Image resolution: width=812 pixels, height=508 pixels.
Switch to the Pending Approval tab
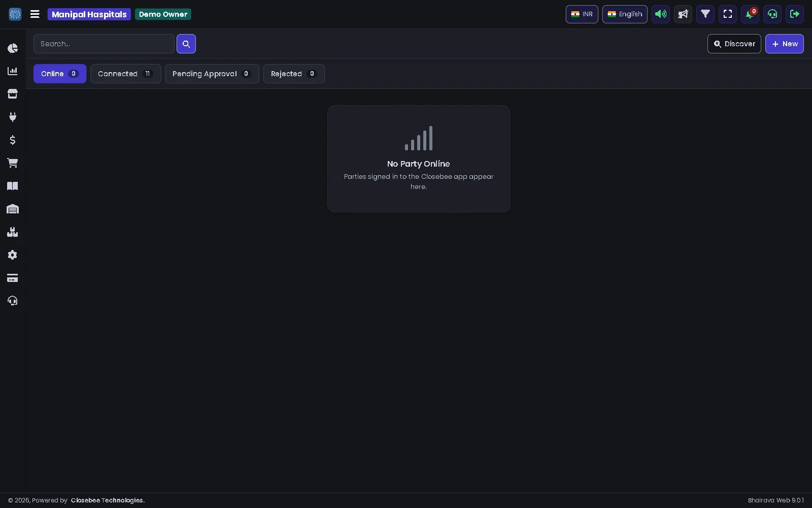coord(212,74)
